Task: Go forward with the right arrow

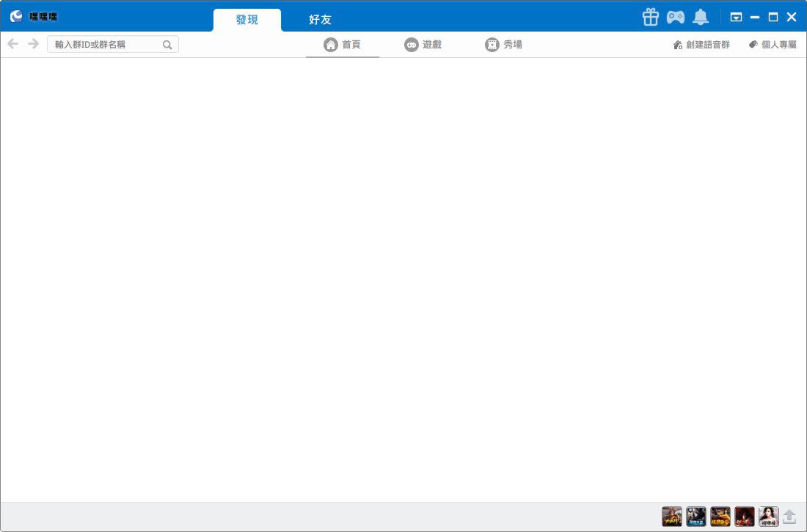Action: [34, 44]
